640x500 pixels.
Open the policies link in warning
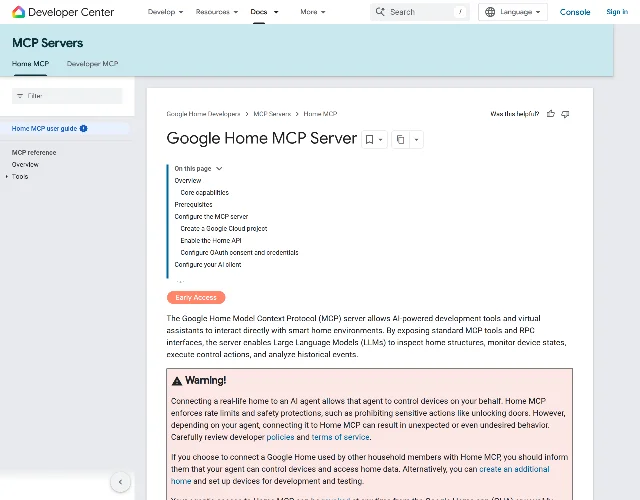pos(280,437)
